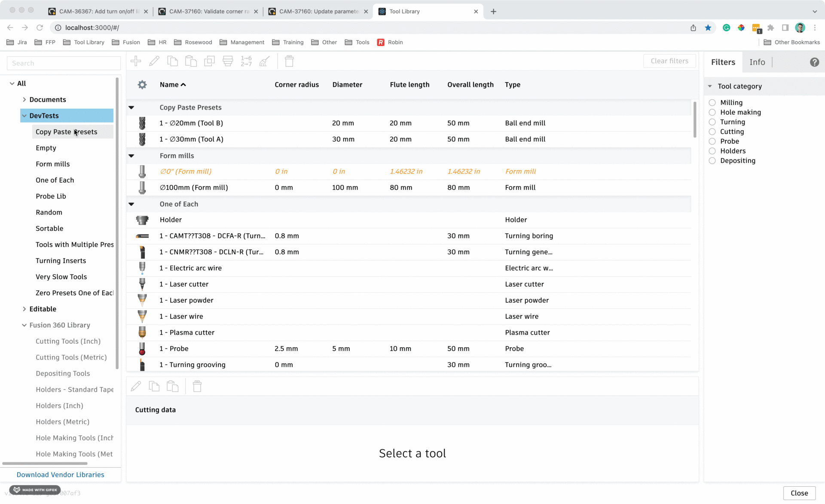Click the renumber tools icon
Viewport: 825px width, 504px height.
(246, 61)
